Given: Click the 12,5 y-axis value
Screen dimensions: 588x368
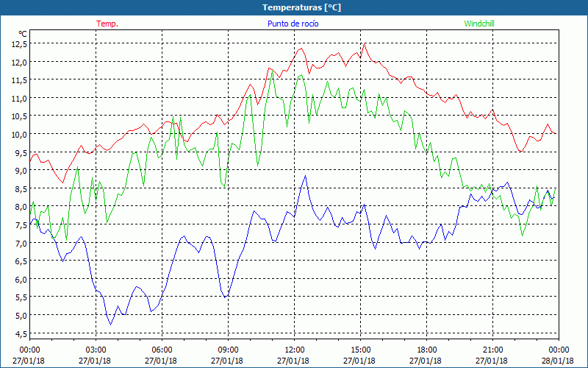Looking at the screenshot, I should 20,44.
